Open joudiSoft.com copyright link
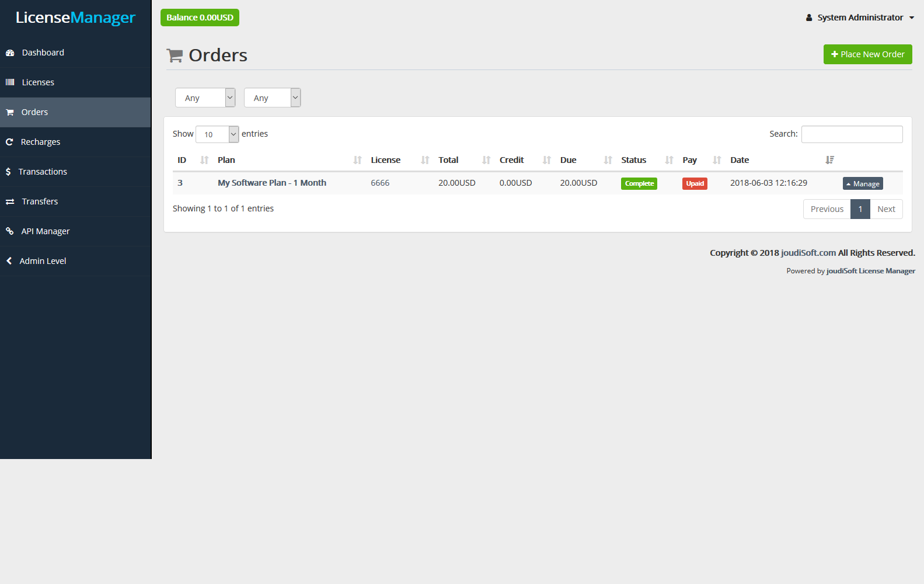924x584 pixels. (x=808, y=253)
